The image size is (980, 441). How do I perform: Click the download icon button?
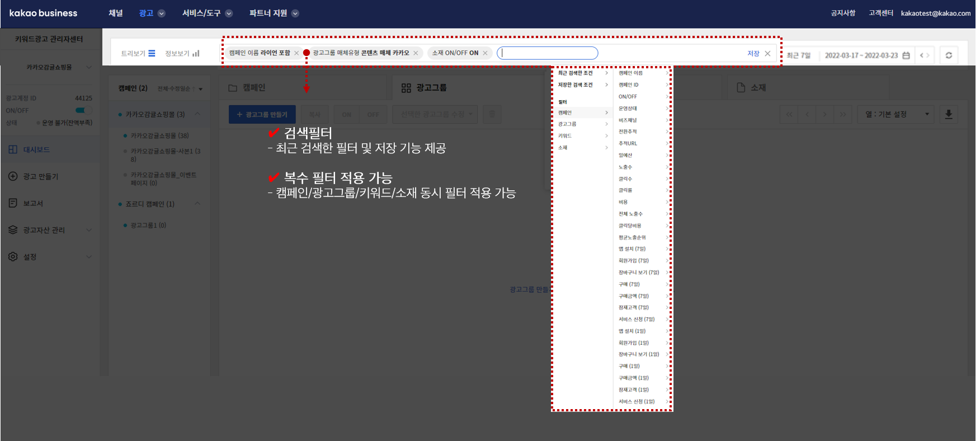click(x=949, y=114)
